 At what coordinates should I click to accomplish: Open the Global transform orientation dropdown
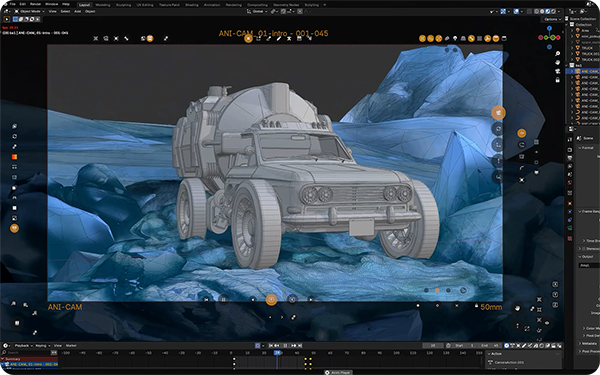pos(257,11)
